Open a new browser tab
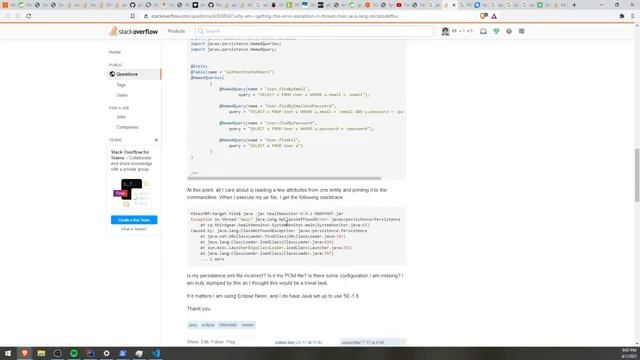Viewport: 640px width, 360px height. [574, 5]
